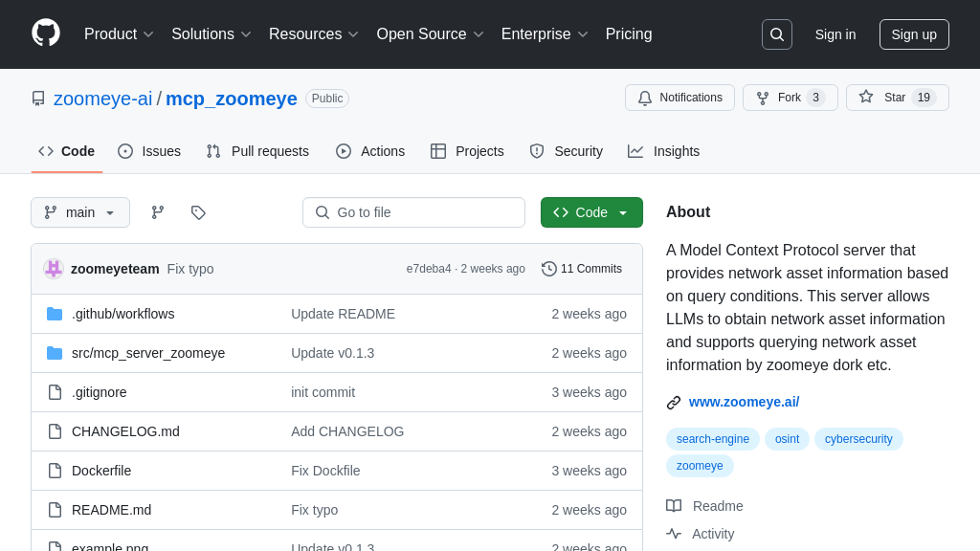Click the branches icon beside main
The width and height of the screenshot is (980, 551).
coord(158,212)
